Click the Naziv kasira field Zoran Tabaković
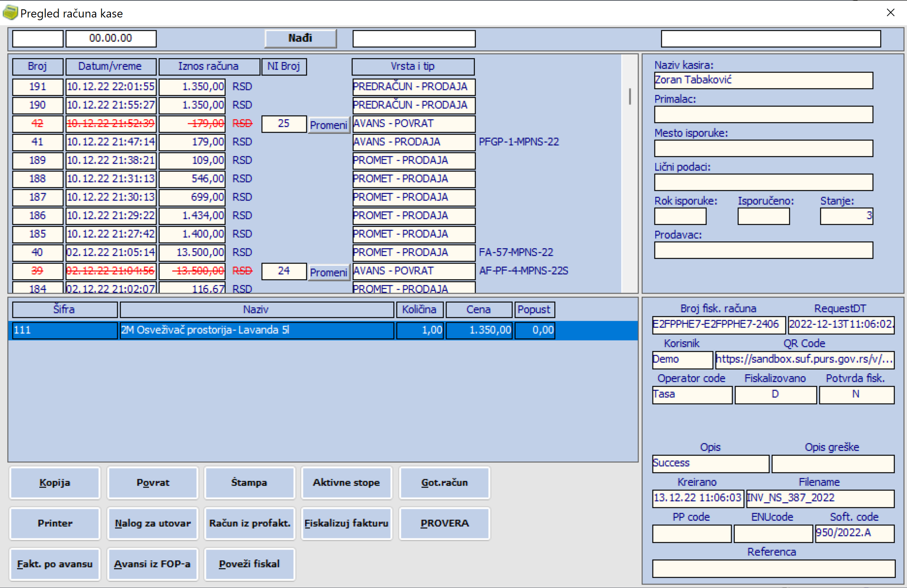Viewport: 907px width, 588px height. click(763, 80)
